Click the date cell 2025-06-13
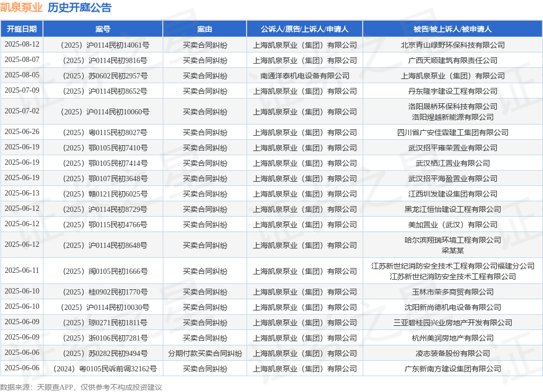 point(22,193)
